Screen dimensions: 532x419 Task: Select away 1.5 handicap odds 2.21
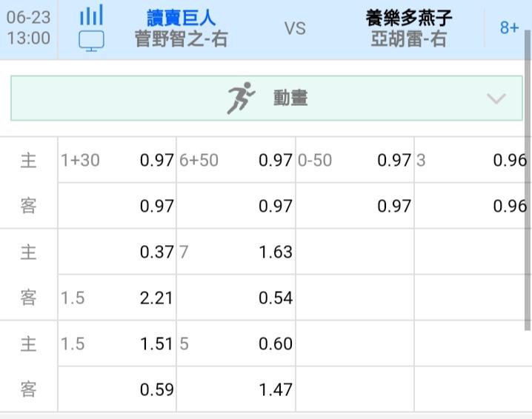[x=156, y=298]
